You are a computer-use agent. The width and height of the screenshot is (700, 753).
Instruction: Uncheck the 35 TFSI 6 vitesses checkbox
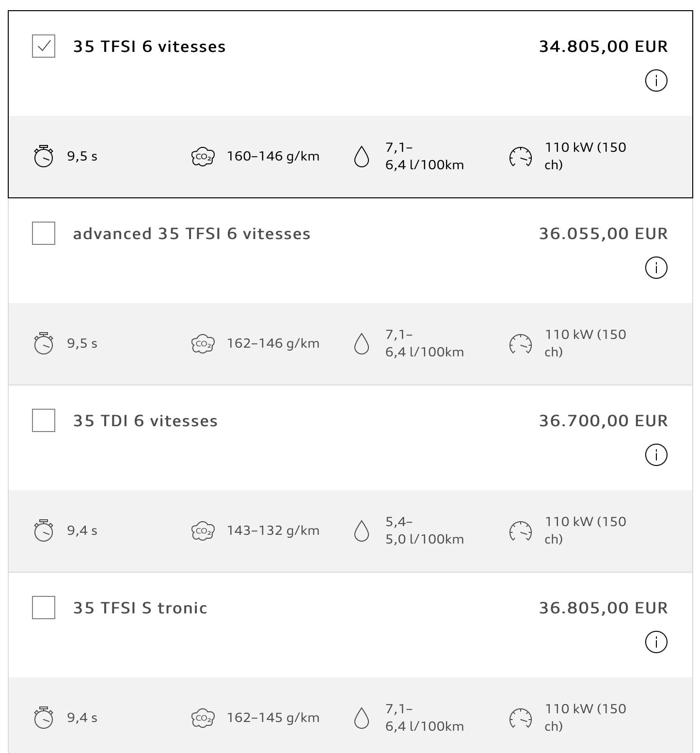tap(44, 46)
